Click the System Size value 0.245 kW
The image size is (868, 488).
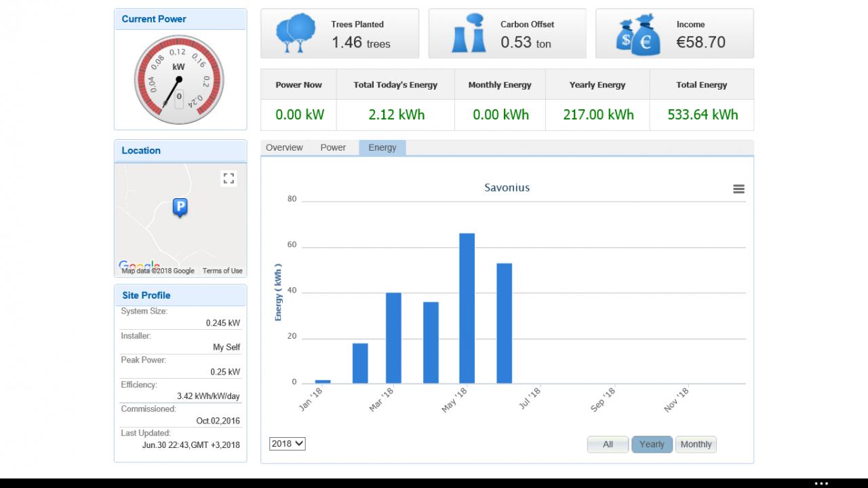click(x=223, y=323)
